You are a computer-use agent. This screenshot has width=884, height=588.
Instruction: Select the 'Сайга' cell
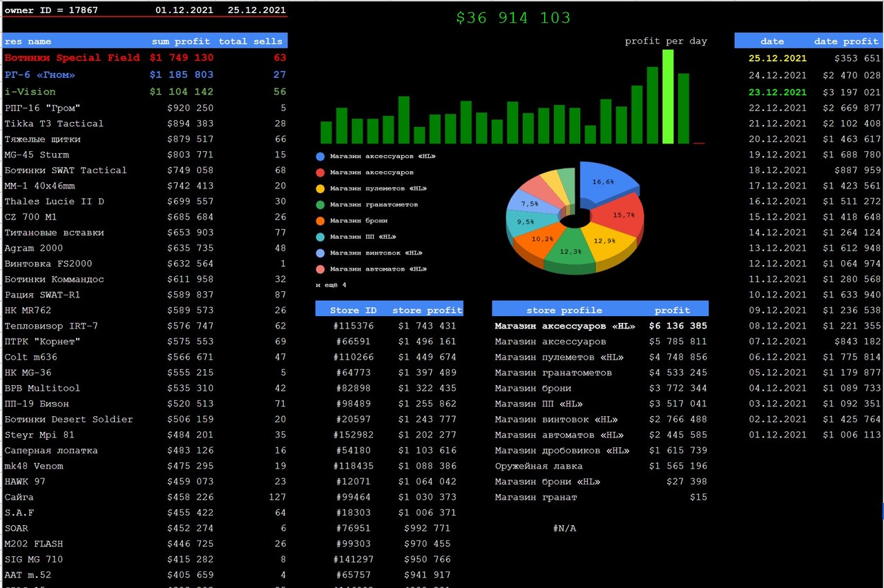(x=19, y=497)
